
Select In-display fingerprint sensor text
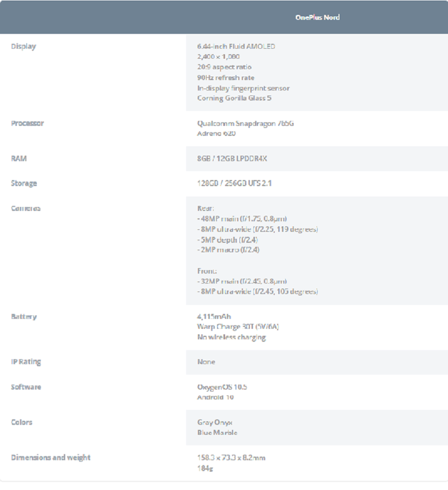pyautogui.click(x=243, y=89)
